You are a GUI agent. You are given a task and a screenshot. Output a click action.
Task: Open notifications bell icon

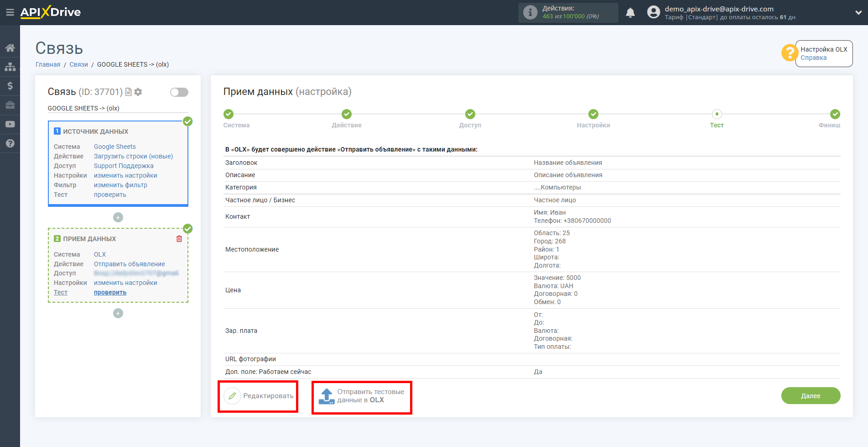pyautogui.click(x=630, y=13)
